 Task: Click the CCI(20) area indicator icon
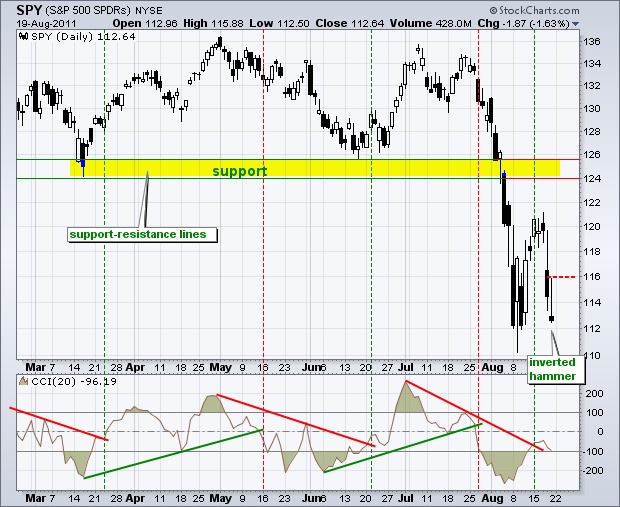pos(23,381)
